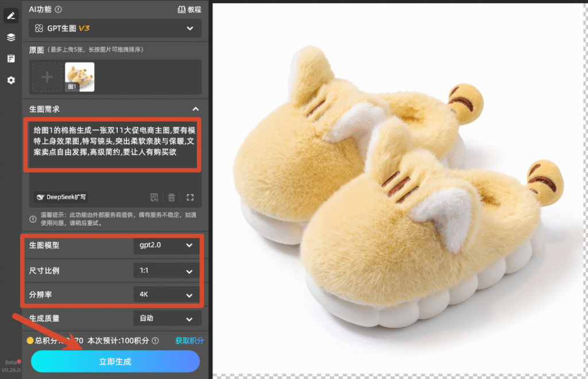The height and width of the screenshot is (379, 588).
Task: Open the 生图模型 gpt2.0 dropdown
Action: pos(166,245)
